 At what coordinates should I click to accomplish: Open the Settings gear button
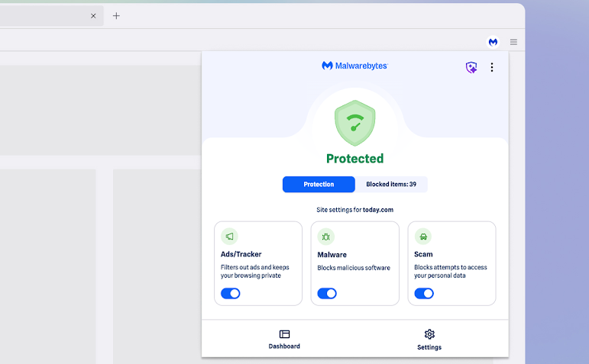(x=429, y=340)
